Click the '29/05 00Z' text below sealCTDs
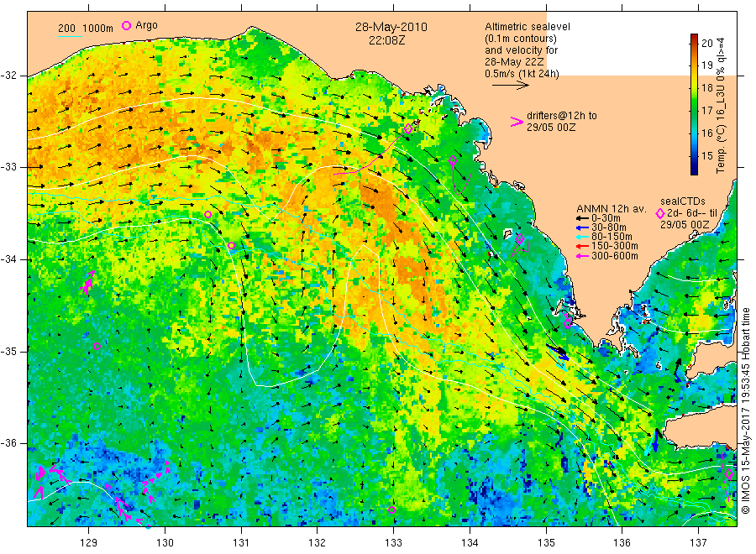 tap(685, 225)
